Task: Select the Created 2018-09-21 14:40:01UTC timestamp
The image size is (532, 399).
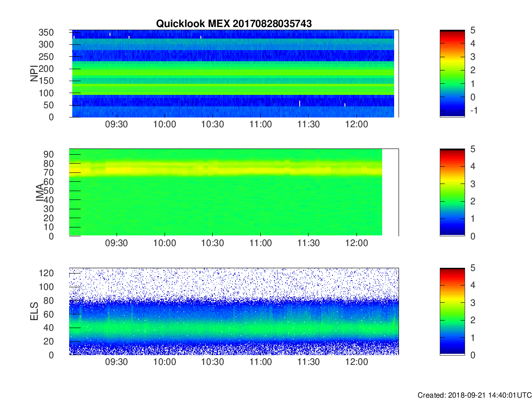Action: [474, 395]
